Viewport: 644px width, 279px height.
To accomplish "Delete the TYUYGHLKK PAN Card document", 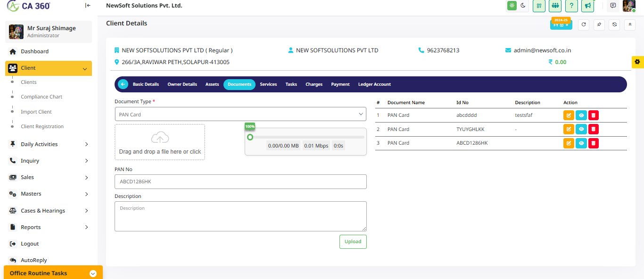I will [594, 129].
